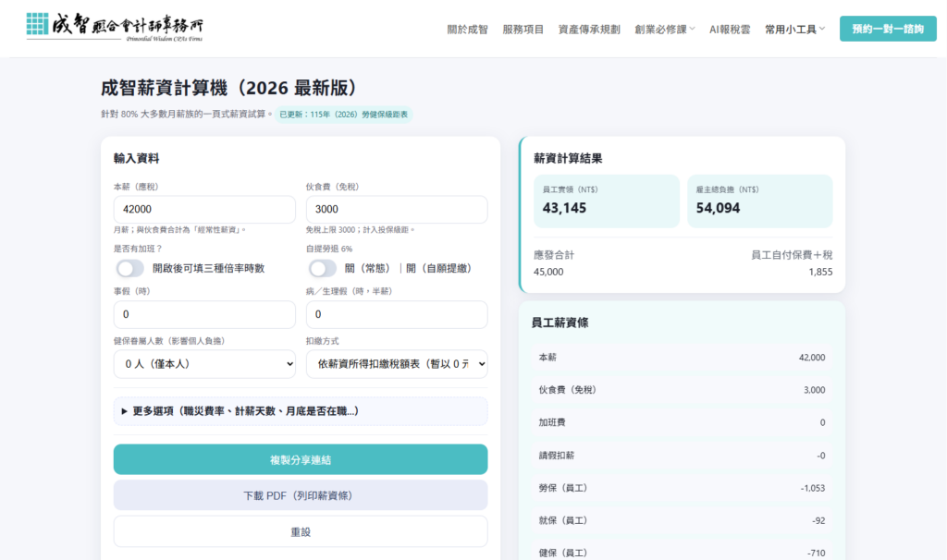947x560 pixels.
Task: Focus the 事假 hours input field
Action: (204, 315)
